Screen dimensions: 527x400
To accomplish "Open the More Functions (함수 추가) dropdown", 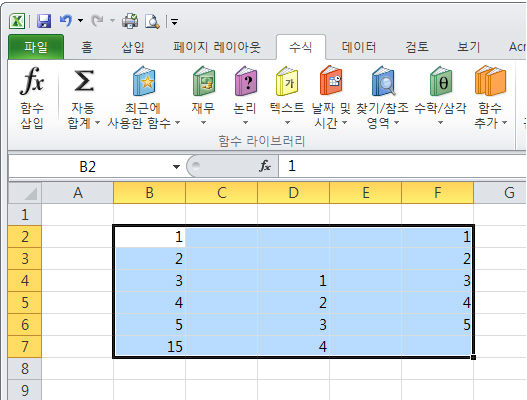I will [x=490, y=115].
